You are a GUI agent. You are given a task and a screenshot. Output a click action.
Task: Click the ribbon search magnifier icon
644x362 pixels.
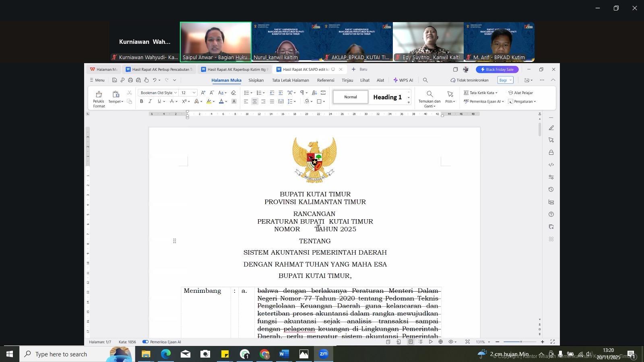(425, 80)
